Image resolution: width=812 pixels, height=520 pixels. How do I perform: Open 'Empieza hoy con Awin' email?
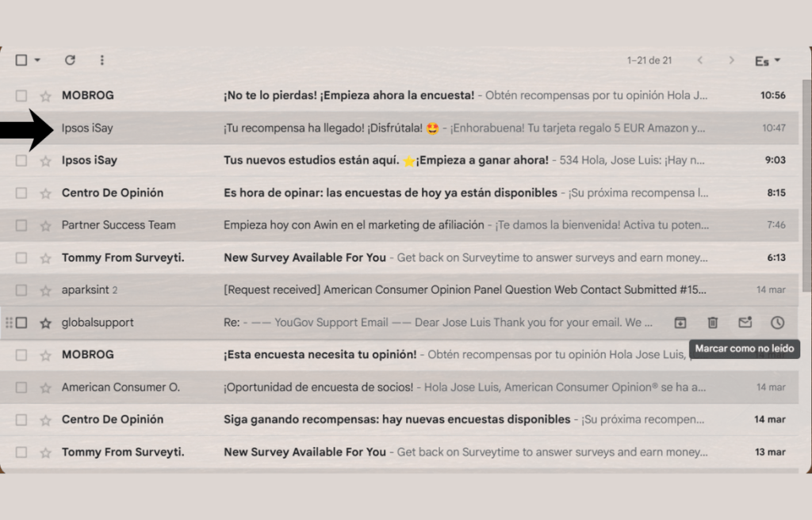(x=400, y=225)
